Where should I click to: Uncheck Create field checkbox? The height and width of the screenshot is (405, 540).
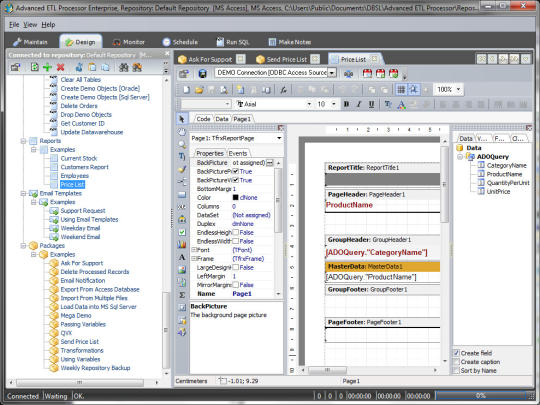pyautogui.click(x=456, y=353)
